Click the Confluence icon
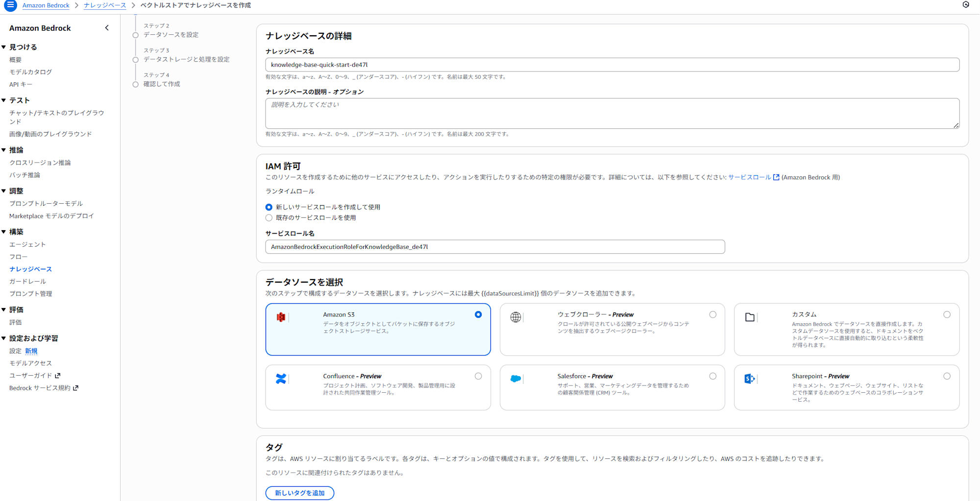The image size is (980, 501). coord(281,379)
